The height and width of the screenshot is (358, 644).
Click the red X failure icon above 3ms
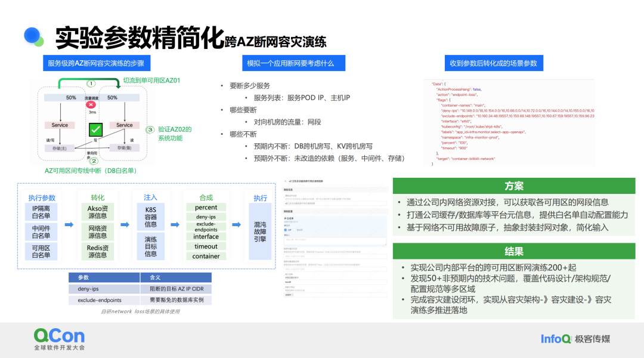click(x=91, y=105)
